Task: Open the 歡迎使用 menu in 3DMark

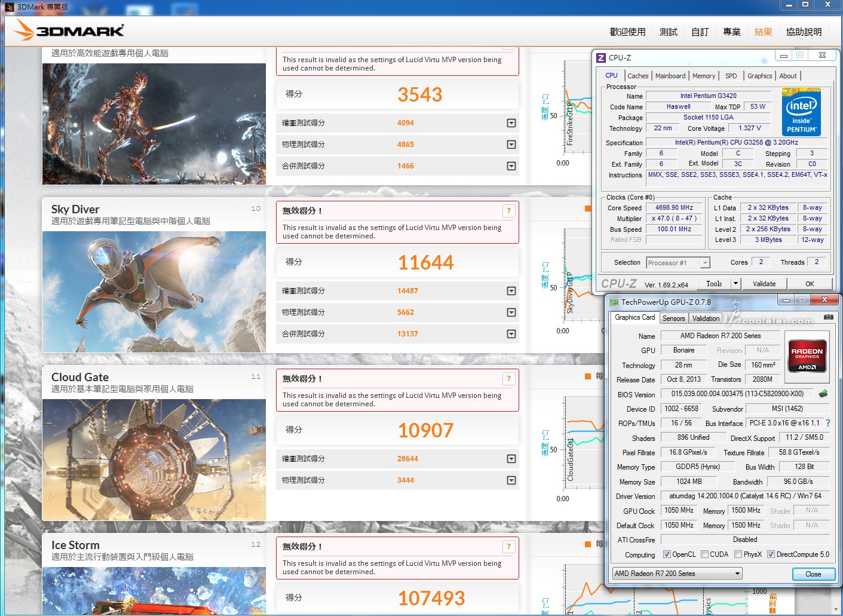Action: tap(627, 32)
